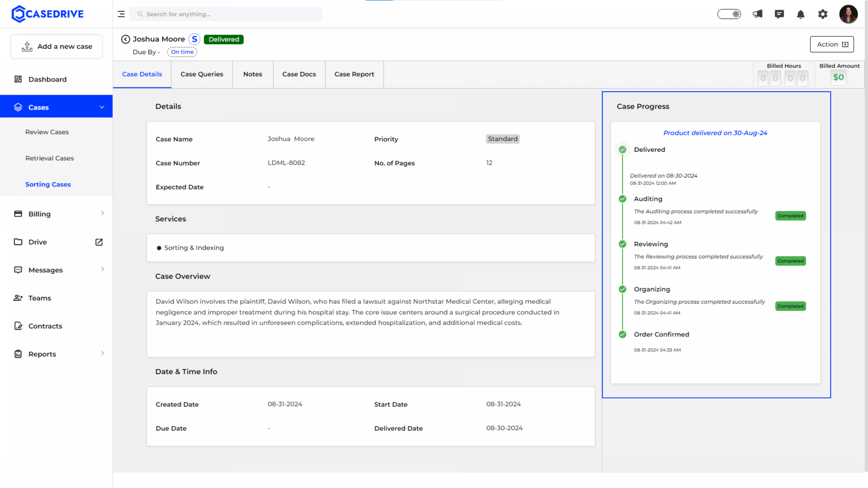The height and width of the screenshot is (488, 868).
Task: Click the Dashboard grid icon
Action: [x=18, y=79]
